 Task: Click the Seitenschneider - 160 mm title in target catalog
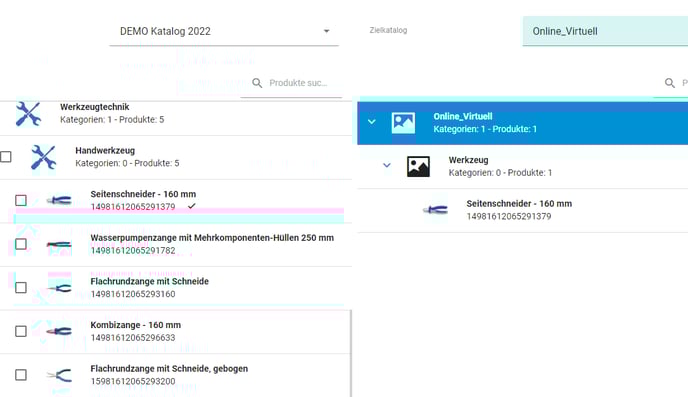click(x=519, y=204)
